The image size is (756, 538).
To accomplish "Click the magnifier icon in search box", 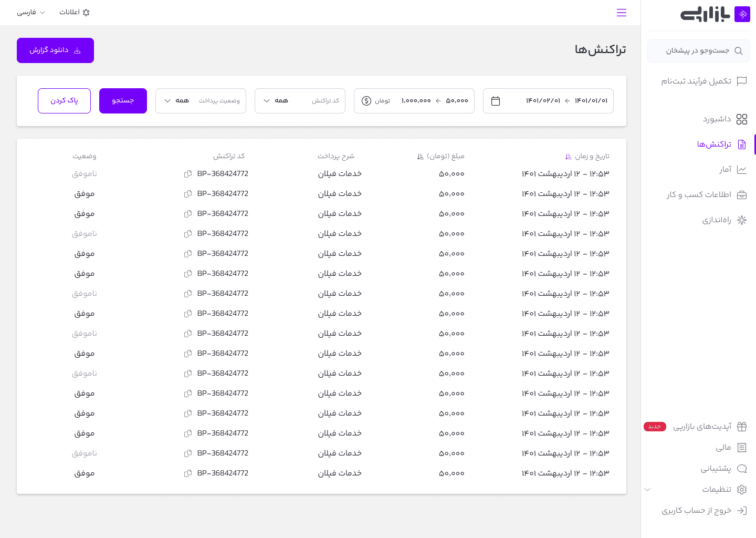I will point(738,51).
